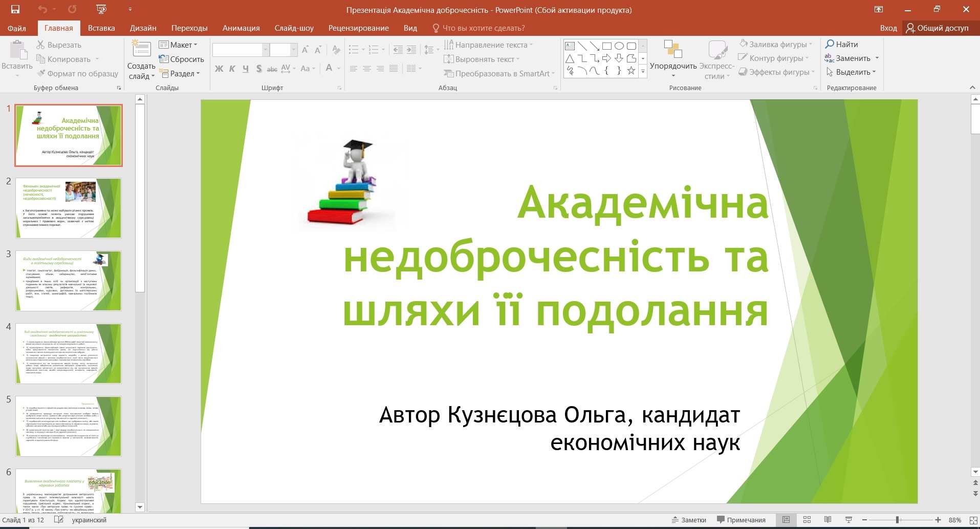Open Shape Fill (Заливка фигуры) dropdown
The image size is (980, 529).
click(x=776, y=45)
